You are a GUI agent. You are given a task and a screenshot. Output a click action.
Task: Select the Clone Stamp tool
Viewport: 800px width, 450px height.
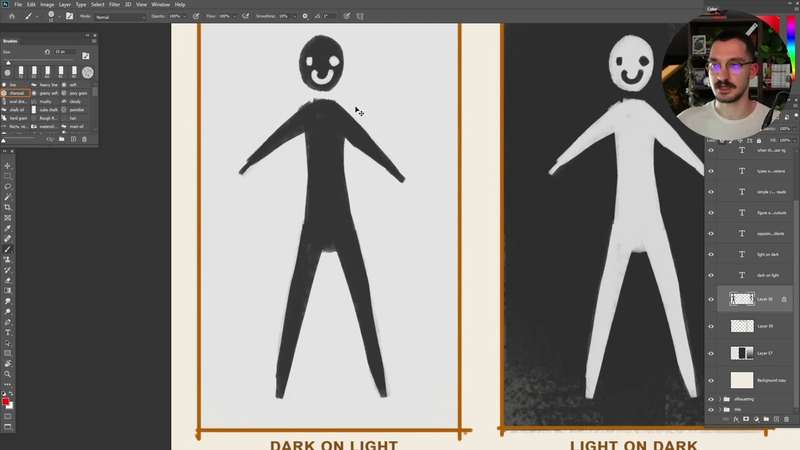pyautogui.click(x=8, y=260)
